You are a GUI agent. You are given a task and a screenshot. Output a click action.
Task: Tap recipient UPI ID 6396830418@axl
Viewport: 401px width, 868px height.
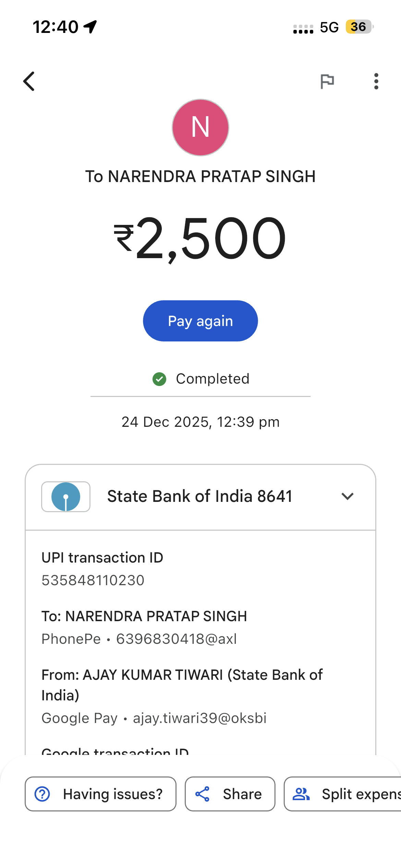[x=177, y=639]
